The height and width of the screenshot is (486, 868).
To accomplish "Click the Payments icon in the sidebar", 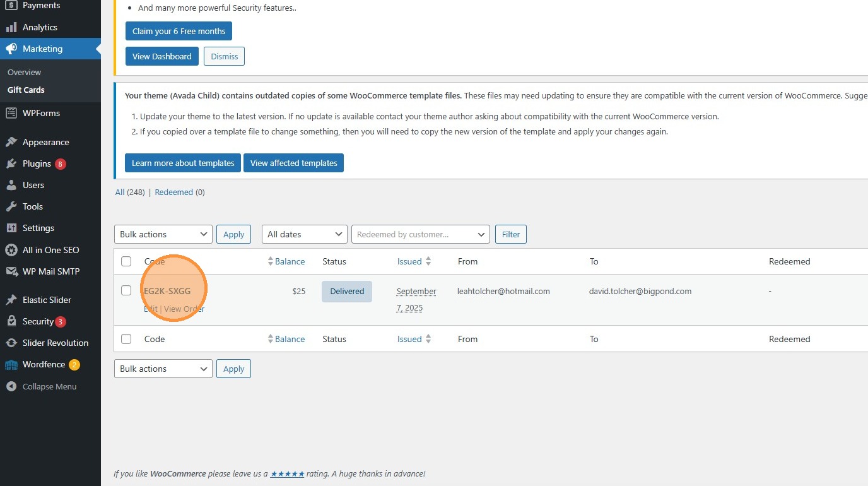I will click(x=11, y=6).
